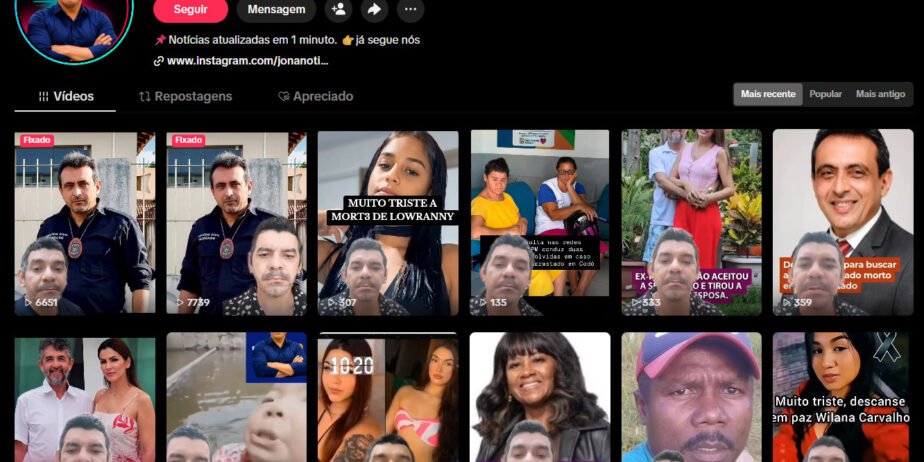
Task: Click play icon next to 359 views
Action: tap(788, 302)
